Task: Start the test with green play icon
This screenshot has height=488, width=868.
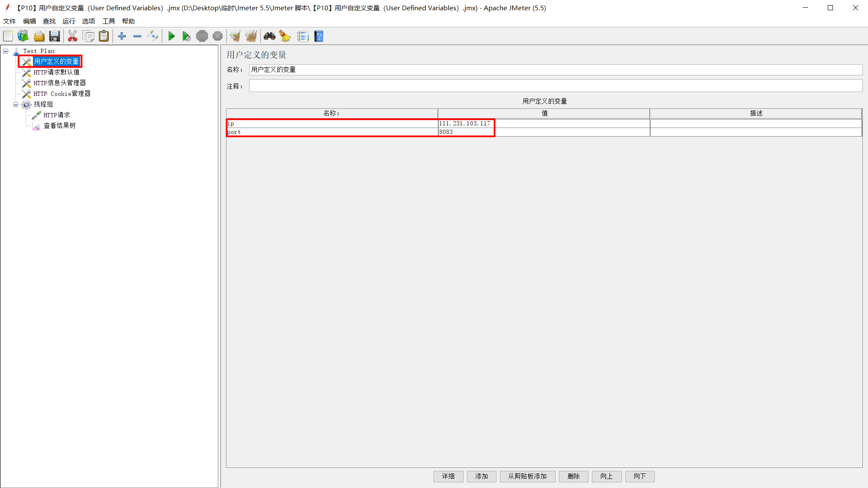Action: 171,36
